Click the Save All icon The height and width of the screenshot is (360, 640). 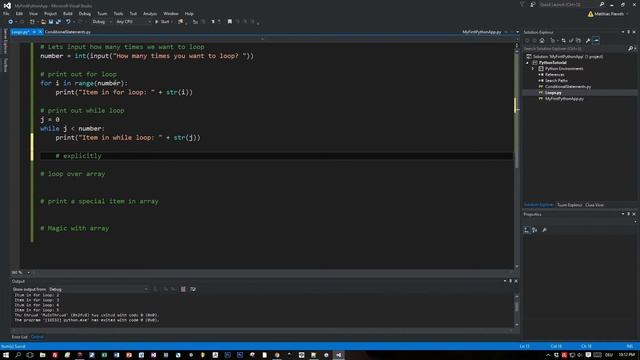pyautogui.click(x=58, y=22)
